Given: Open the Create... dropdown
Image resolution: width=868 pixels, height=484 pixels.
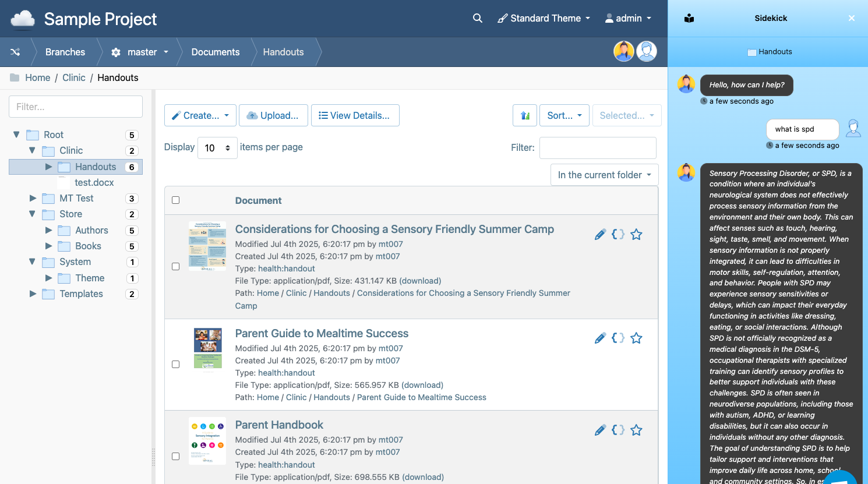Looking at the screenshot, I should tap(200, 115).
